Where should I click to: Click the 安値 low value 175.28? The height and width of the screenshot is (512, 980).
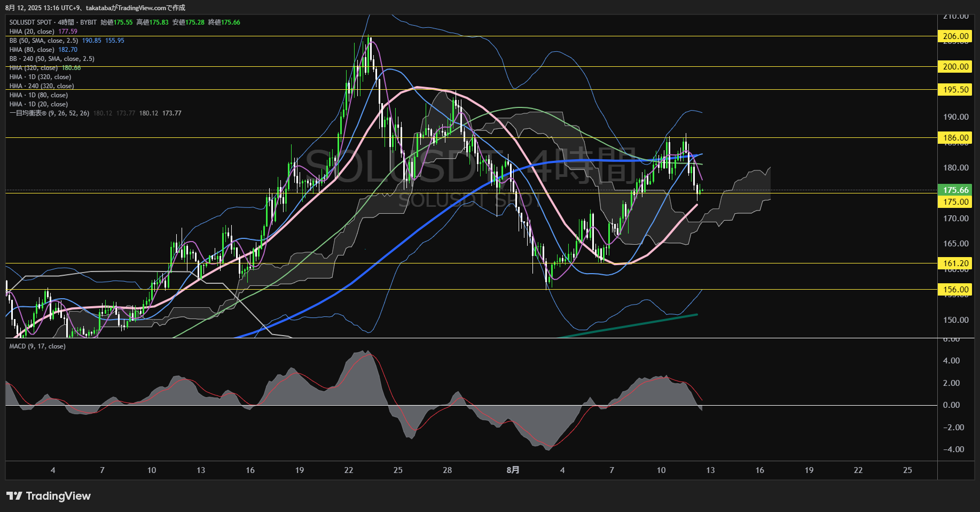pyautogui.click(x=195, y=22)
